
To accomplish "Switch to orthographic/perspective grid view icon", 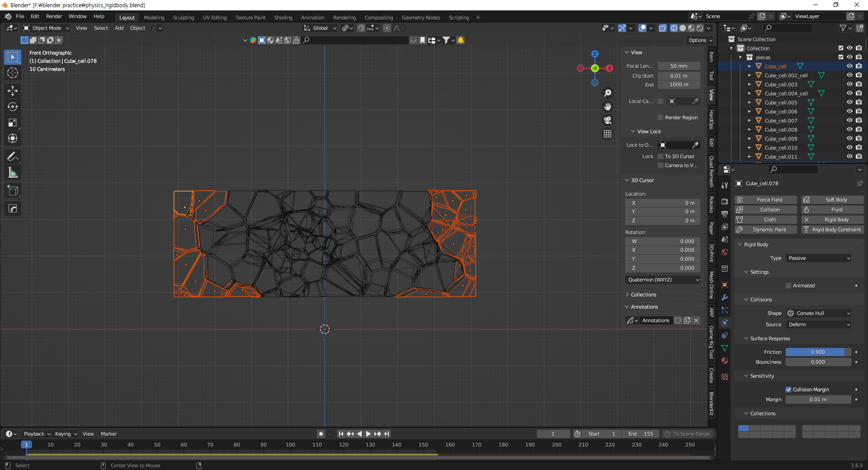I will pos(608,134).
